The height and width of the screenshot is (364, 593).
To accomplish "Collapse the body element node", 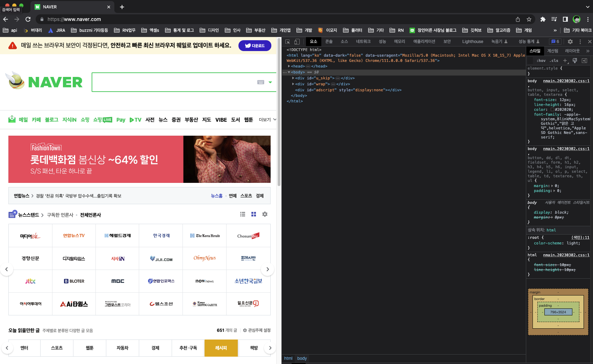I will pos(289,72).
